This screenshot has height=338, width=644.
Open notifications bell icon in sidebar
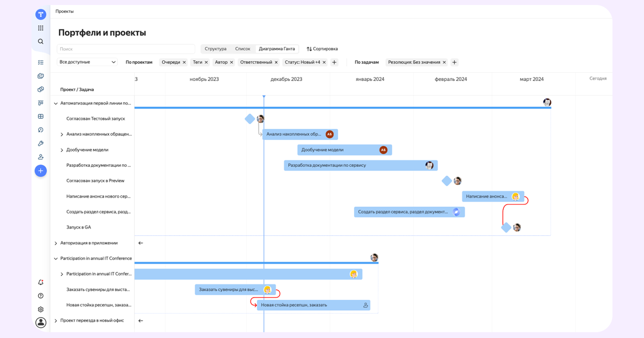[x=41, y=282]
